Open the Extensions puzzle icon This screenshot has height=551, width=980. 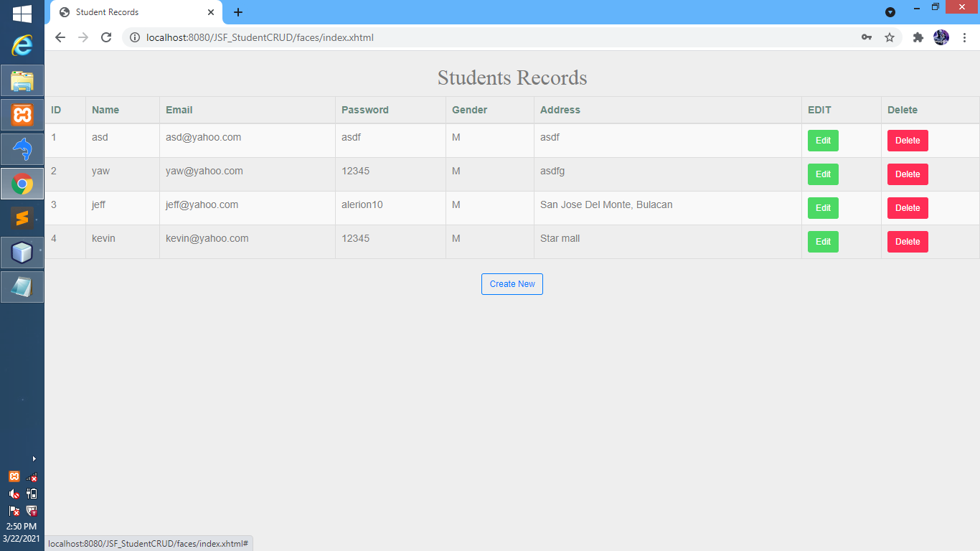918,37
